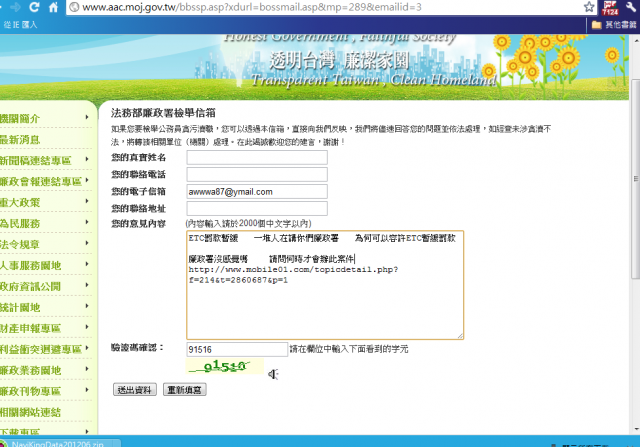Open 新聞稿連結專區 in the sidebar

click(36, 161)
